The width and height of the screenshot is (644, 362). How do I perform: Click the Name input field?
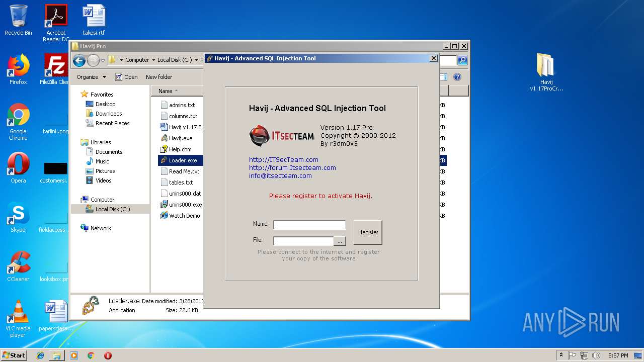click(x=309, y=225)
